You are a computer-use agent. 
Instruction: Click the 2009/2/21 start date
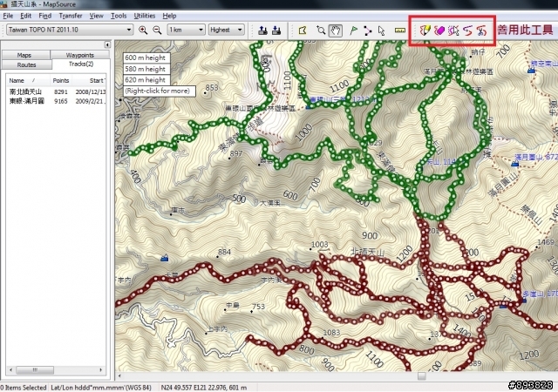(90, 101)
